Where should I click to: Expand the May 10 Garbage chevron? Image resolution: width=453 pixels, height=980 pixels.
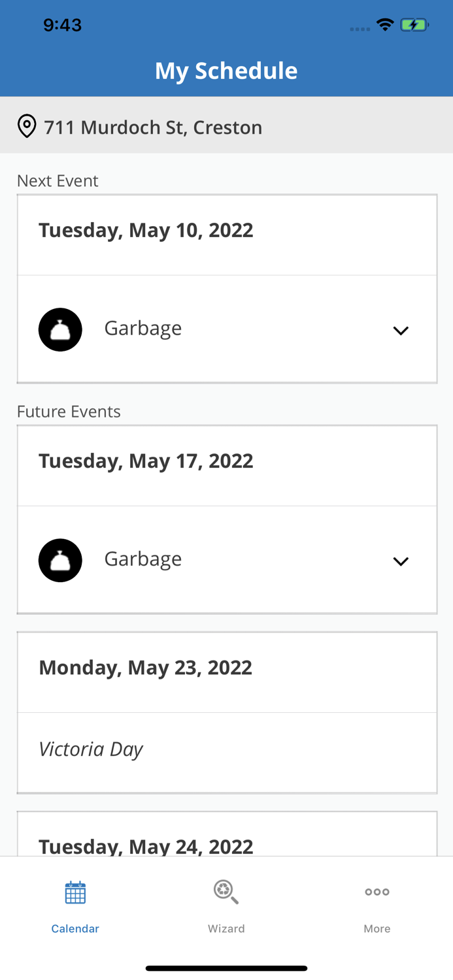click(401, 331)
